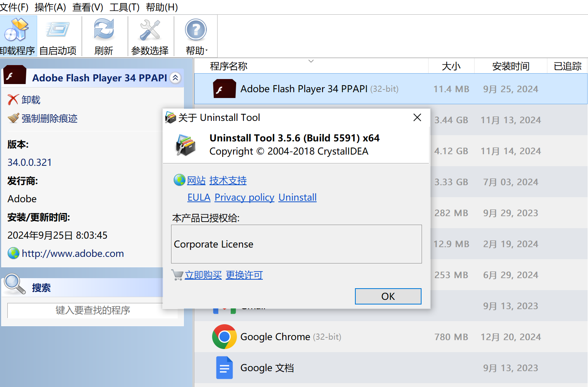Click the 更换许可 change license link
Viewport: 588px width, 387px height.
click(244, 275)
